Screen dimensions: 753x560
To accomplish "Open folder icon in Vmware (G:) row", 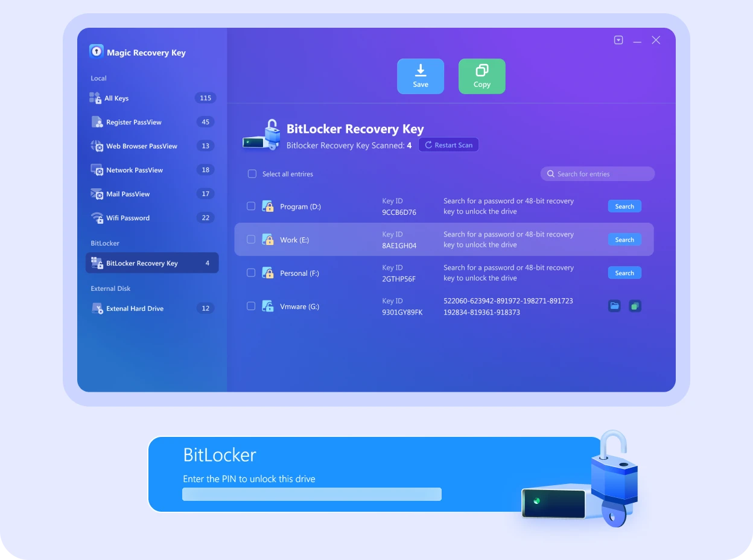I will (x=614, y=306).
